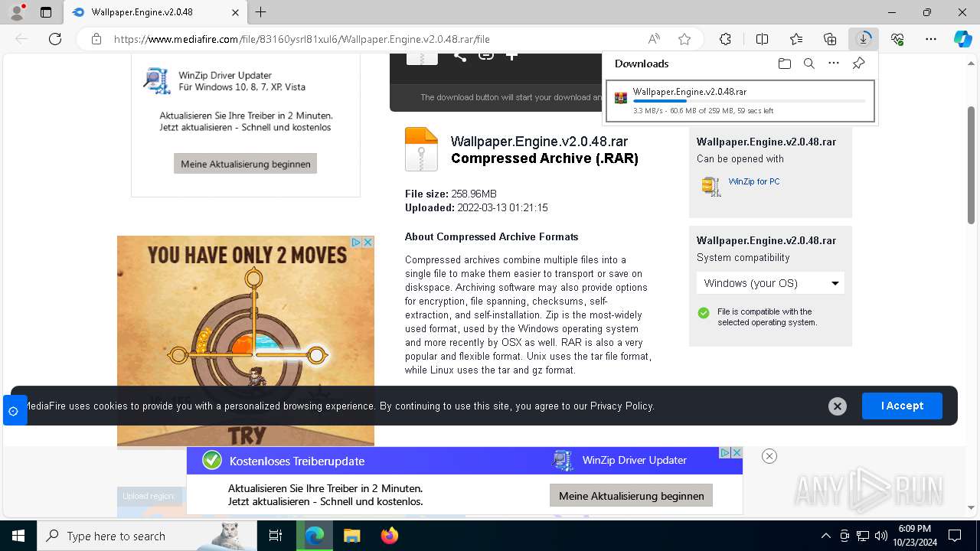The height and width of the screenshot is (551, 980).
Task: Open the notification center icon
Action: click(x=955, y=536)
